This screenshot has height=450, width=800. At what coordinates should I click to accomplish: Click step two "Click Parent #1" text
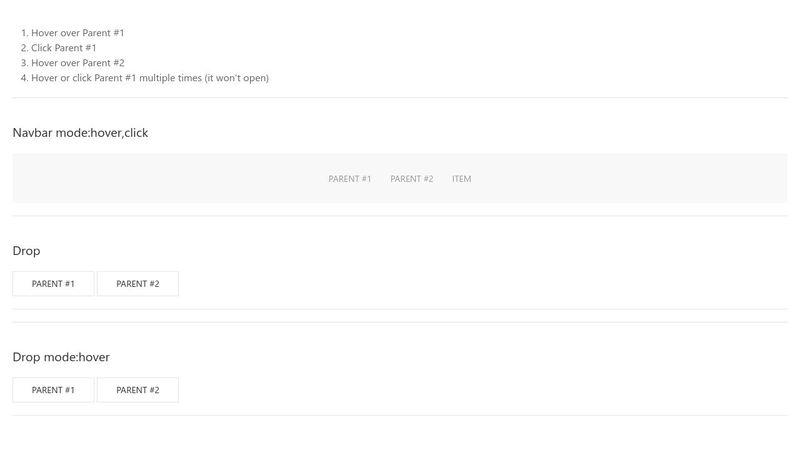(x=63, y=48)
